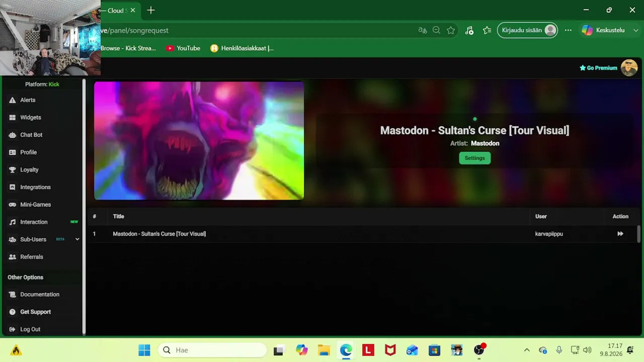Viewport: 644px width, 362px height.
Task: Open the Integrations icon in sidebar
Action: [13, 187]
